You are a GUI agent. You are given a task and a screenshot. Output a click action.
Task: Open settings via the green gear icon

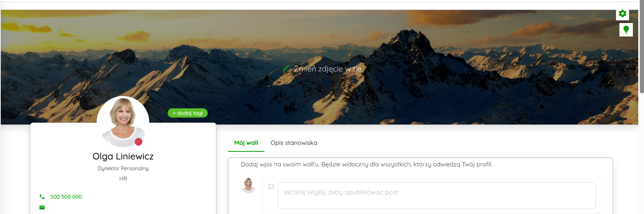pyautogui.click(x=623, y=14)
